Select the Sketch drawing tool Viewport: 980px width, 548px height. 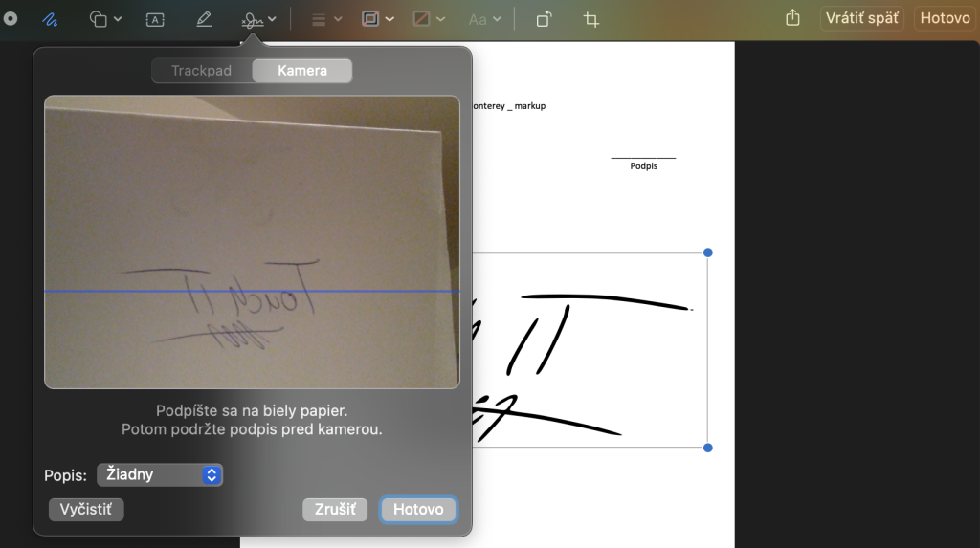[51, 19]
